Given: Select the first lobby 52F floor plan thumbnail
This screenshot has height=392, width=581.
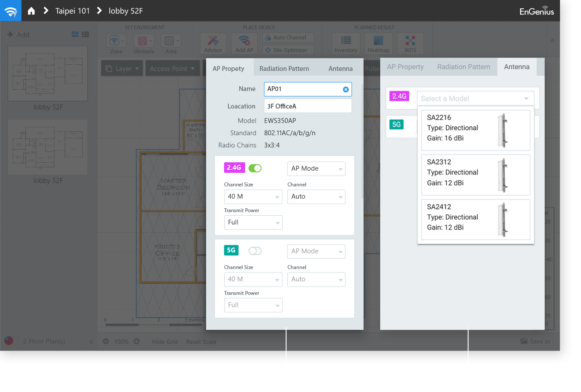Looking at the screenshot, I should pos(48,73).
